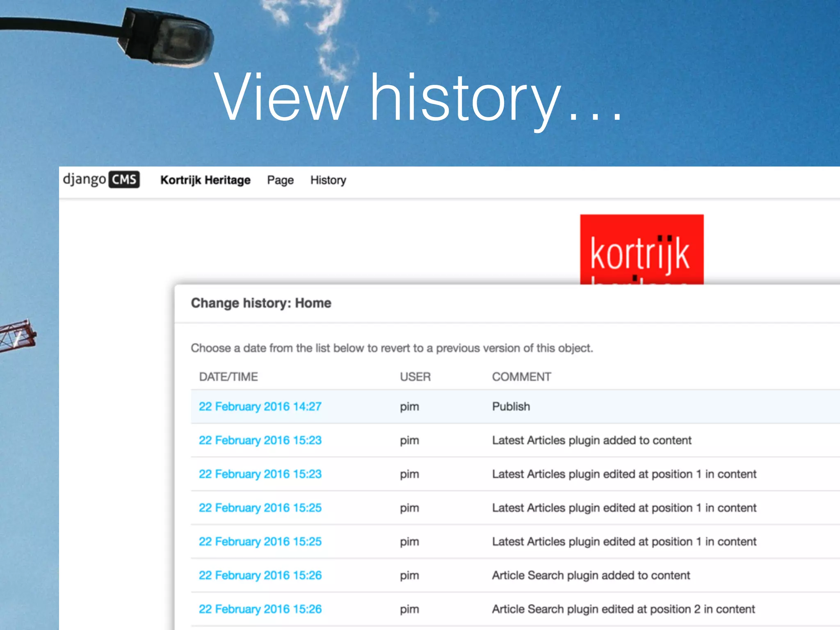Screen dimensions: 840x630
Task: Click user pim in the Publish row
Action: [409, 407]
